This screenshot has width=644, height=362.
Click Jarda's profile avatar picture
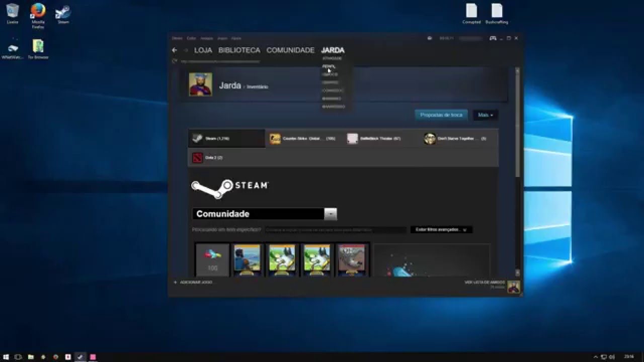(x=200, y=84)
